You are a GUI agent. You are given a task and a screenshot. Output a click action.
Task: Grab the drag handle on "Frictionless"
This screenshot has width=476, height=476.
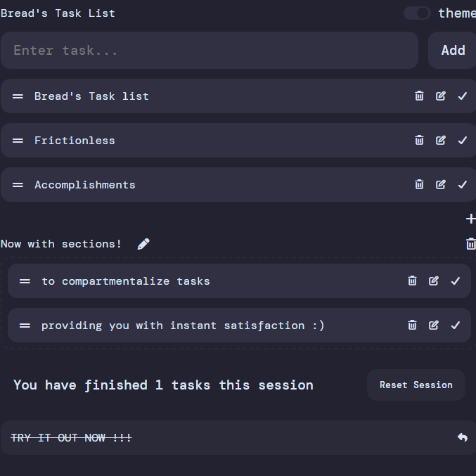click(x=18, y=141)
